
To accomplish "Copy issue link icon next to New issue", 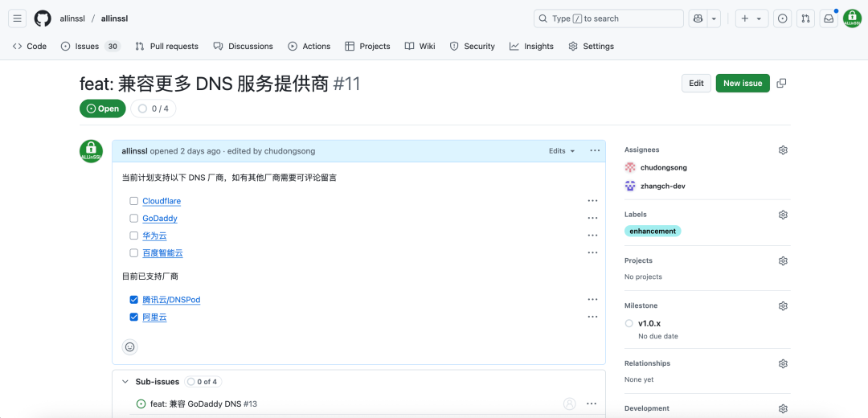I will point(782,83).
